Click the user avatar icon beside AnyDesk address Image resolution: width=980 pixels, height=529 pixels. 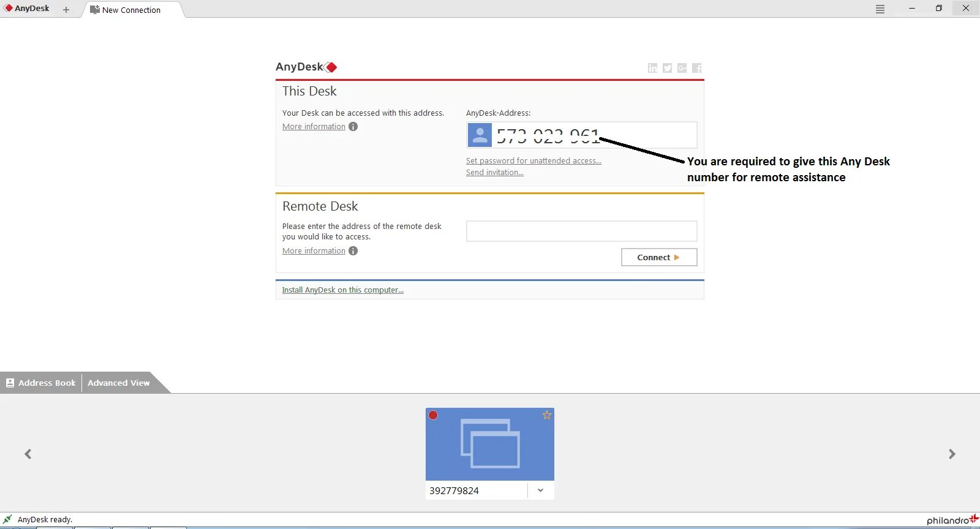(480, 135)
